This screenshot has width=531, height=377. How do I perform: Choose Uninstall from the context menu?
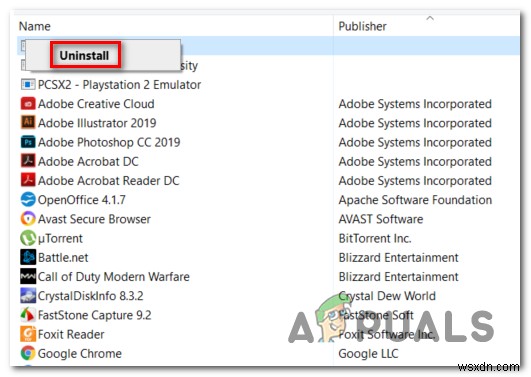click(85, 55)
